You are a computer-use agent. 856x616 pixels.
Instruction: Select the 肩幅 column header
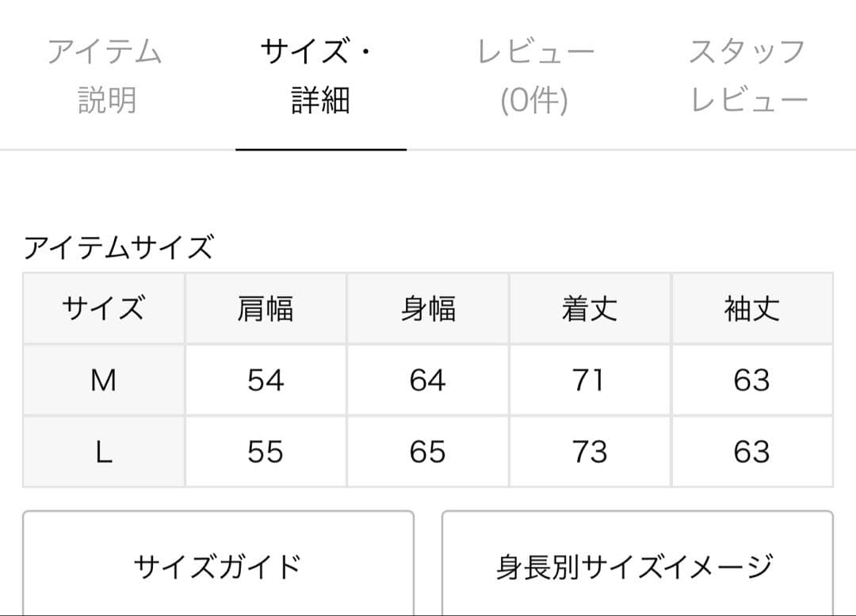pos(266,308)
